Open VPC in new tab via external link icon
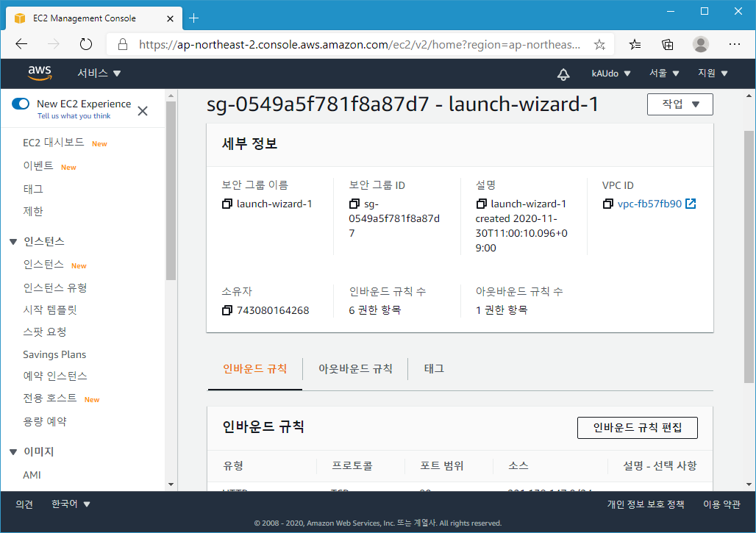 691,204
